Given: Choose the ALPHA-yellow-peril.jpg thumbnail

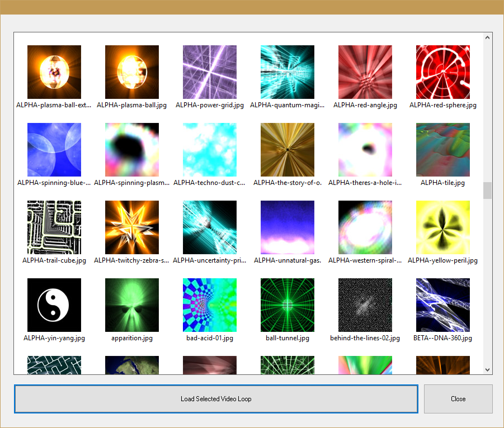Looking at the screenshot, I should coord(443,227).
